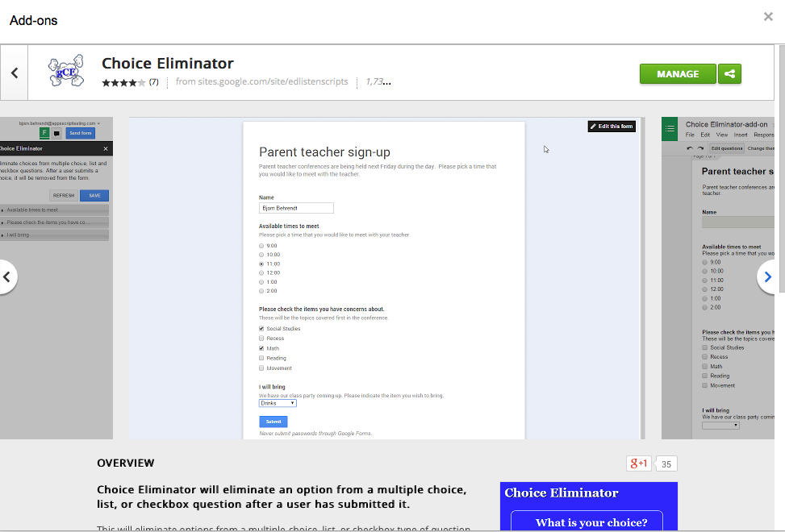Click the blue Submit button

[x=273, y=422]
